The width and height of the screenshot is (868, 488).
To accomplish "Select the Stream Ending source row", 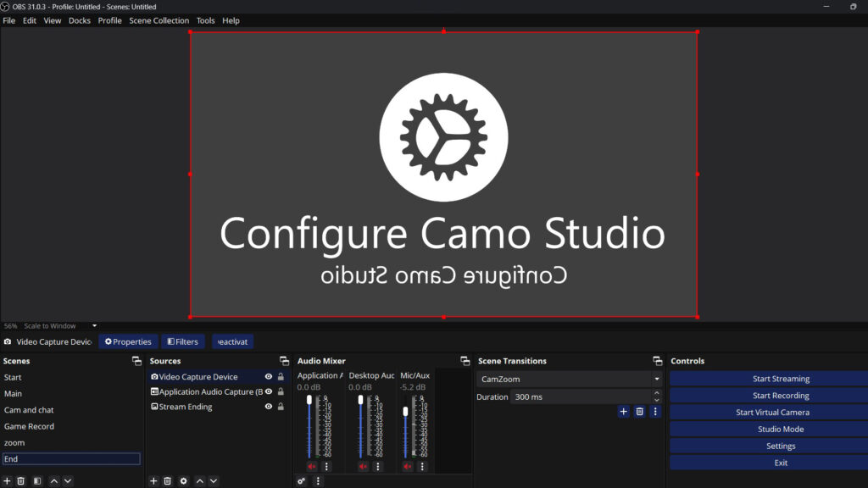I will tap(218, 407).
